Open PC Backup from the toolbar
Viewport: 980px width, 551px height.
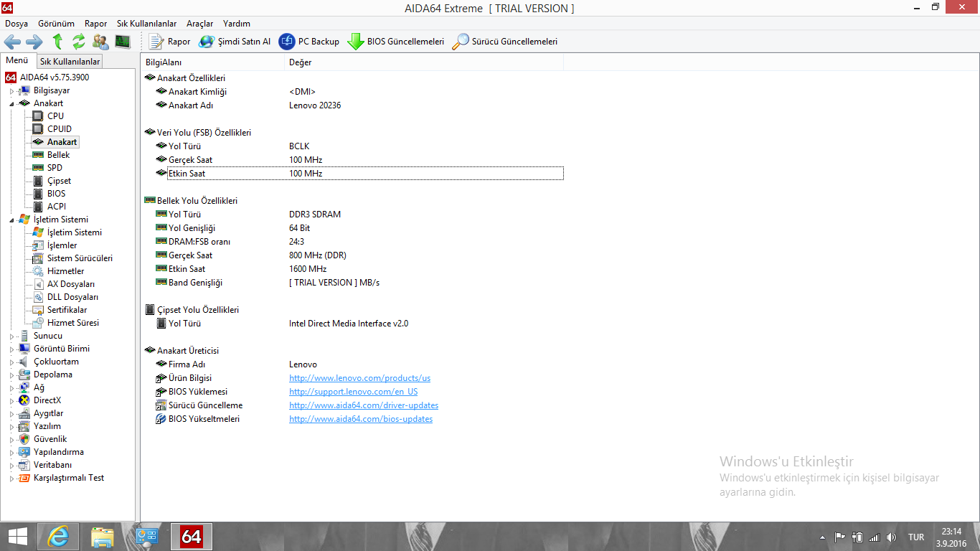click(309, 42)
